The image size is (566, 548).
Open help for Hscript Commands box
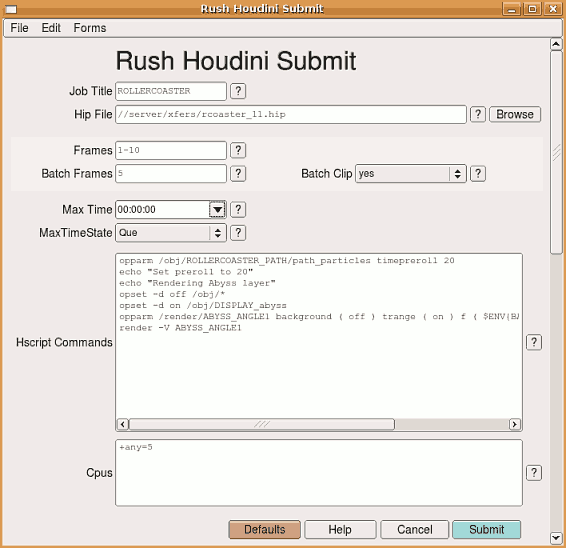[x=534, y=342]
